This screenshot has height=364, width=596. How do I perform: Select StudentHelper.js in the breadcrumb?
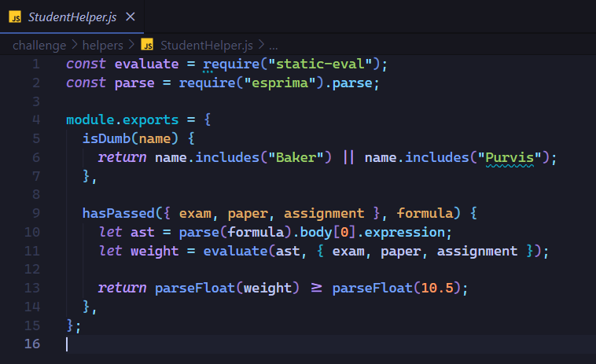coord(206,46)
